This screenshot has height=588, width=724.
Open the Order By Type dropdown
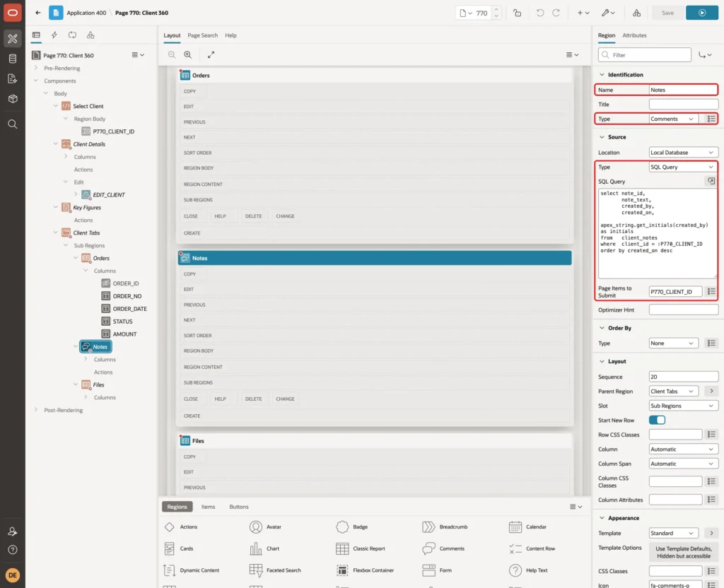point(672,343)
